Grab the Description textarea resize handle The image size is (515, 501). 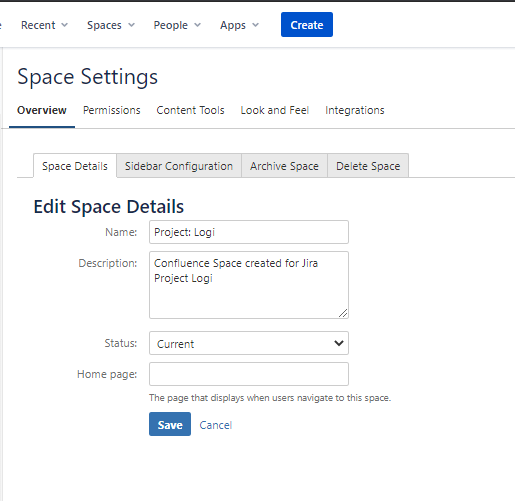pyautogui.click(x=343, y=313)
